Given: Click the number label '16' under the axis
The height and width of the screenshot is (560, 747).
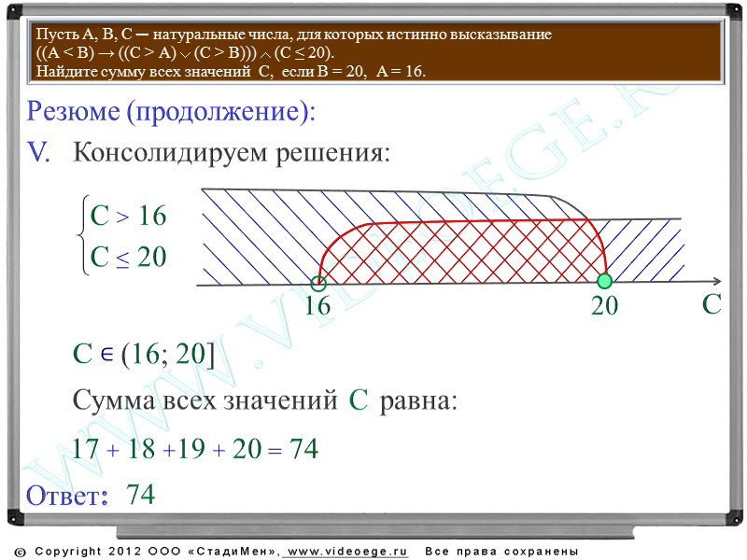Looking at the screenshot, I should pyautogui.click(x=317, y=305).
